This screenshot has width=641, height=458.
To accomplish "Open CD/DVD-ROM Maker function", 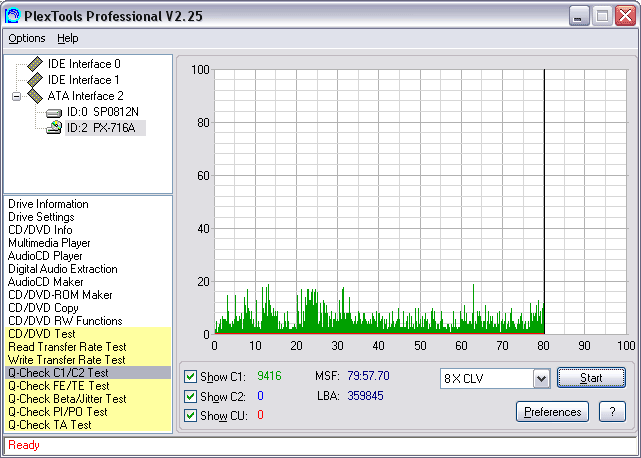I will coord(60,295).
